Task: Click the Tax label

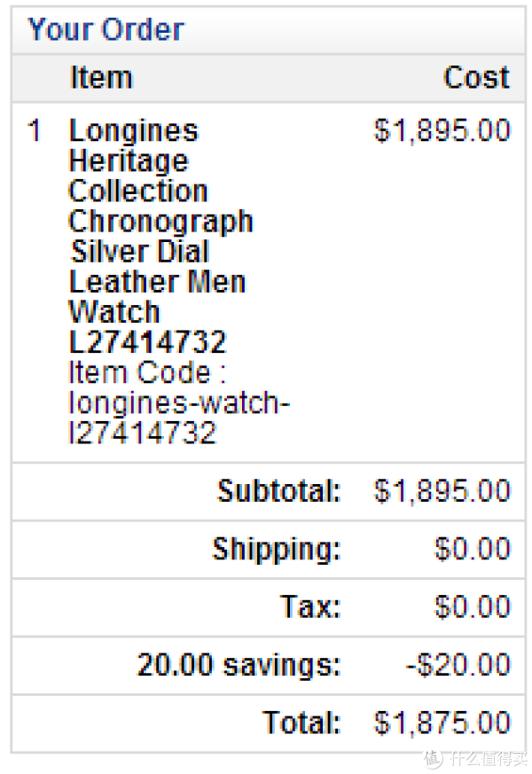Action: (310, 607)
